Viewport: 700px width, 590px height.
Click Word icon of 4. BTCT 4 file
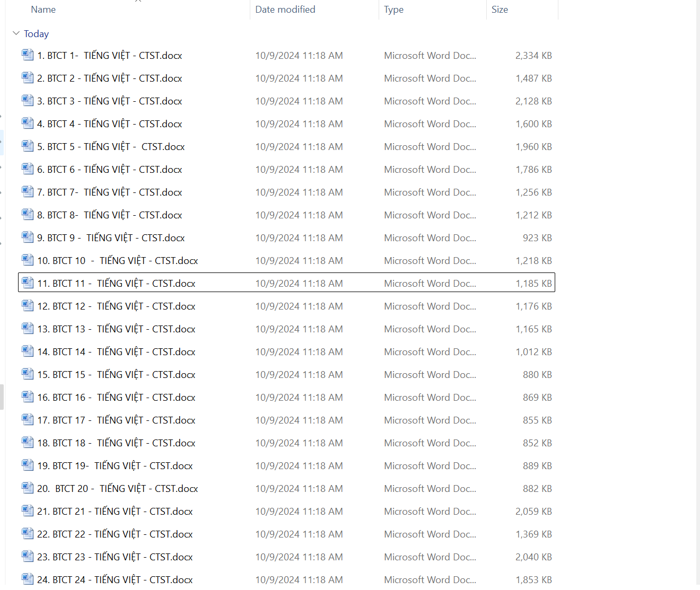click(28, 123)
